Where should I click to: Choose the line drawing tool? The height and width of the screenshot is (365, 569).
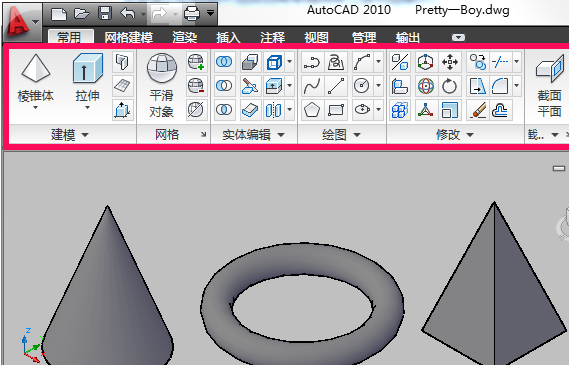336,86
